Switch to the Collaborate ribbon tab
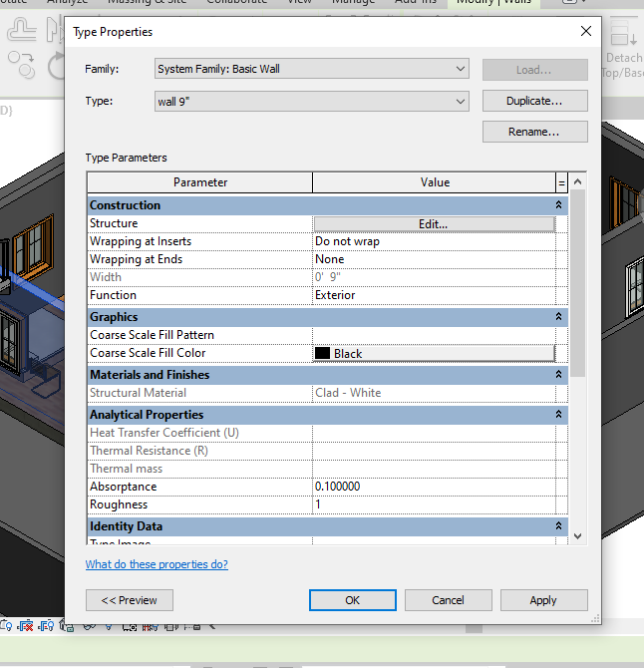Image resolution: width=644 pixels, height=668 pixels. 237,2
